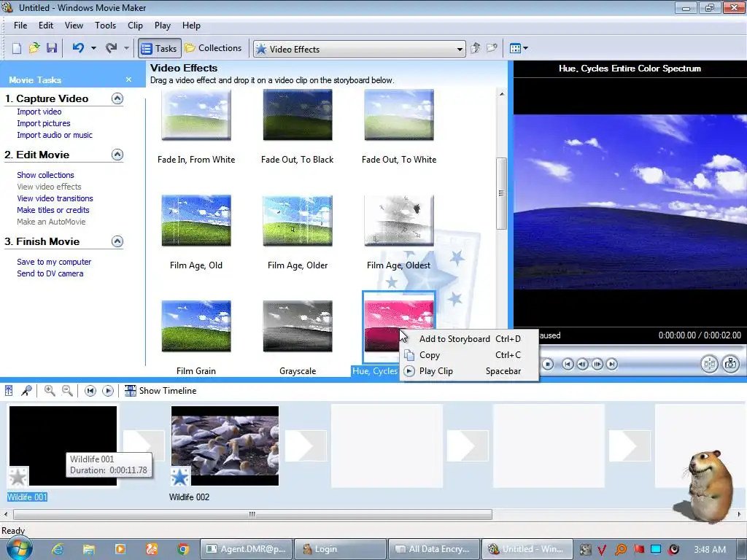The height and width of the screenshot is (560, 747).
Task: Click the Narrate Timeline microphone icon
Action: click(27, 391)
